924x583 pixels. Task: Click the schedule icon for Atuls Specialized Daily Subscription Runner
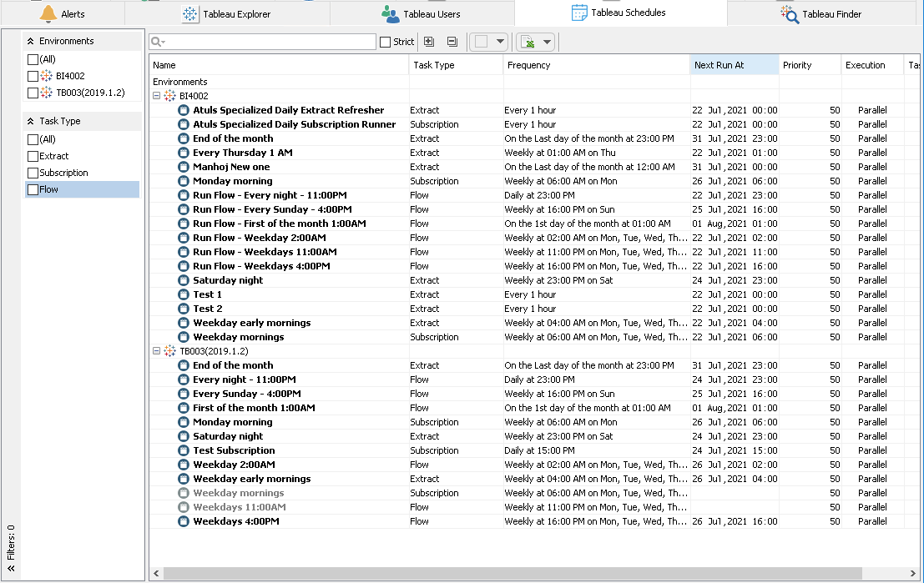[184, 124]
